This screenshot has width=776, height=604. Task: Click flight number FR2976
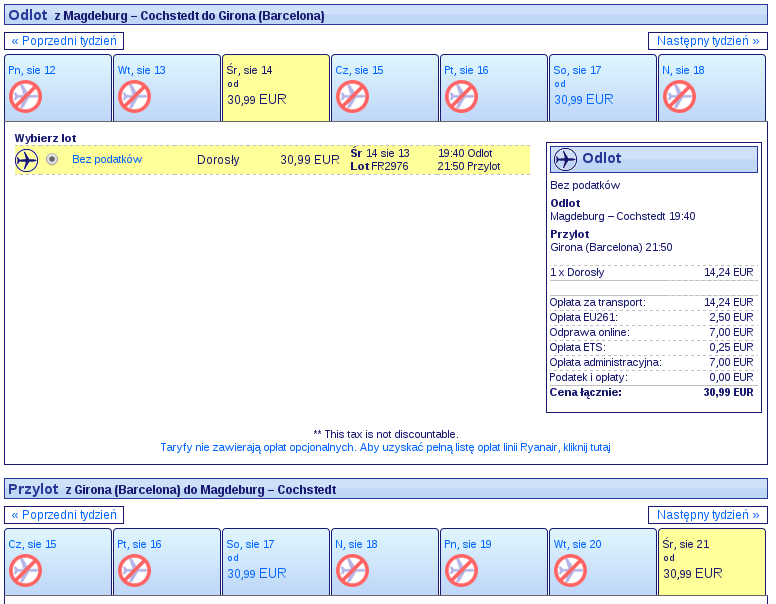(x=389, y=166)
